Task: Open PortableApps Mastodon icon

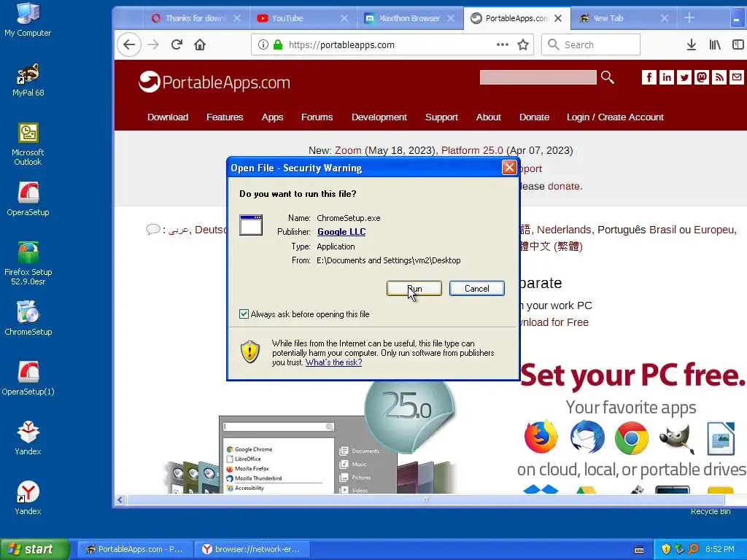Action: (702, 77)
